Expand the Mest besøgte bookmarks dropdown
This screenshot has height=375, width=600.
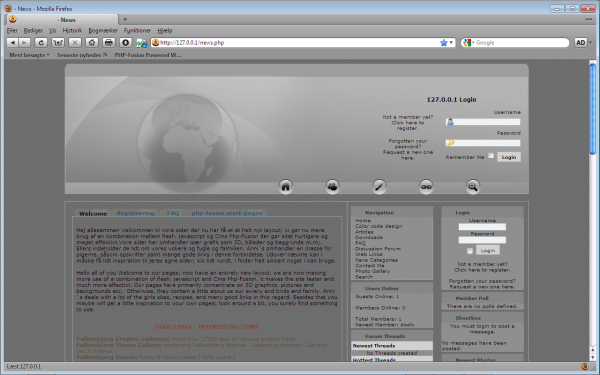tap(29, 55)
